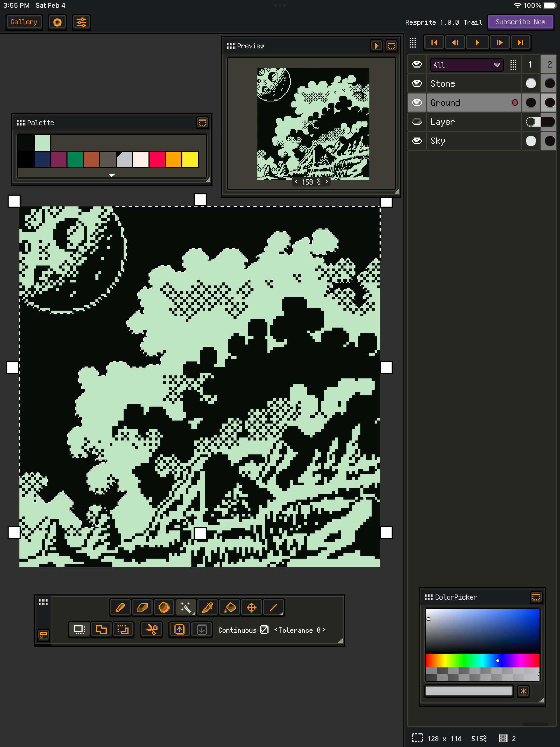Cut the selection with the Scissors tool
The image size is (560, 747).
pyautogui.click(x=152, y=629)
